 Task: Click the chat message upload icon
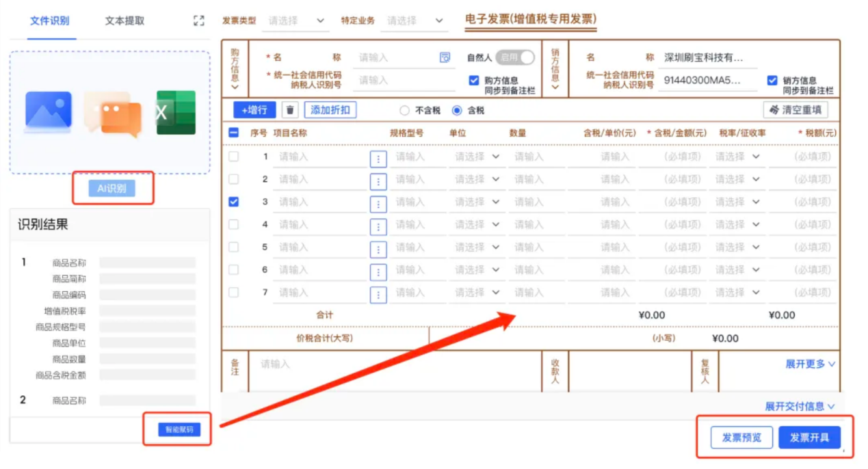tap(113, 113)
